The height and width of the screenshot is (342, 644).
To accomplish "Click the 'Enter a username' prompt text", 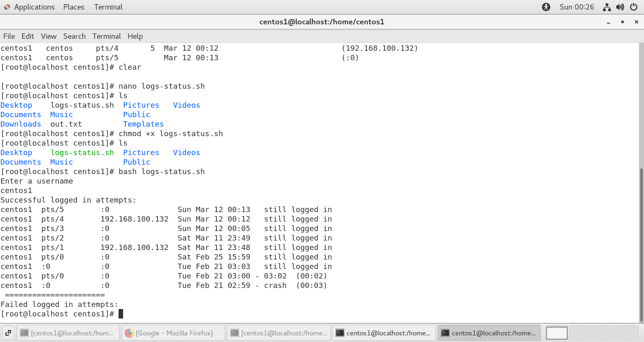I will 37,181.
